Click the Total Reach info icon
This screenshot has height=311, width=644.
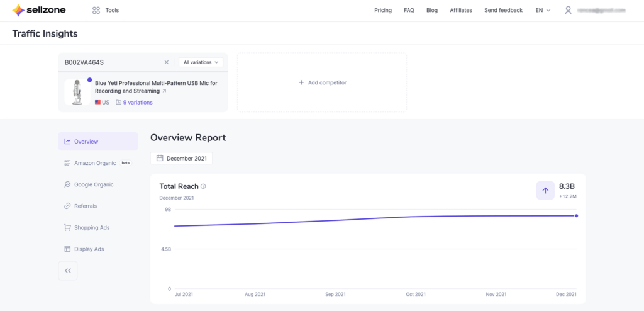tap(203, 186)
